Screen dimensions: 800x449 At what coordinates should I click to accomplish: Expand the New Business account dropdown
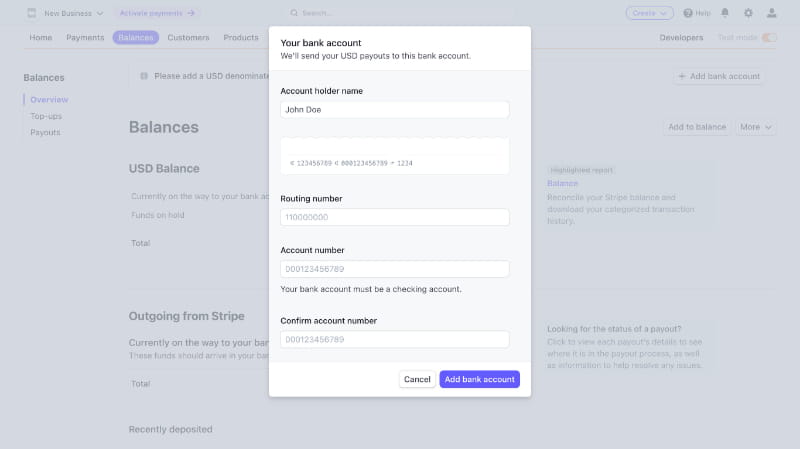click(x=99, y=13)
